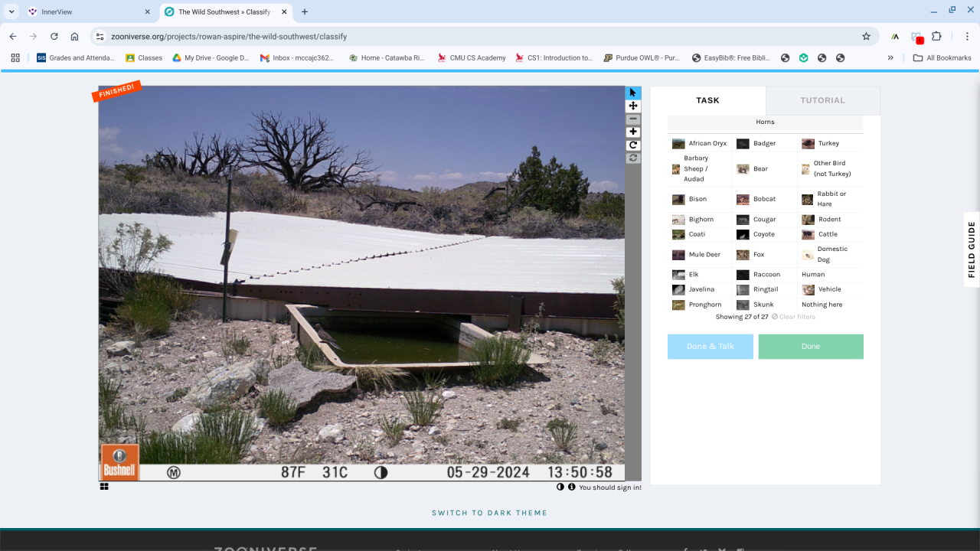Show more bookmarks chevron
The height and width of the screenshot is (551, 980).
[x=890, y=57]
